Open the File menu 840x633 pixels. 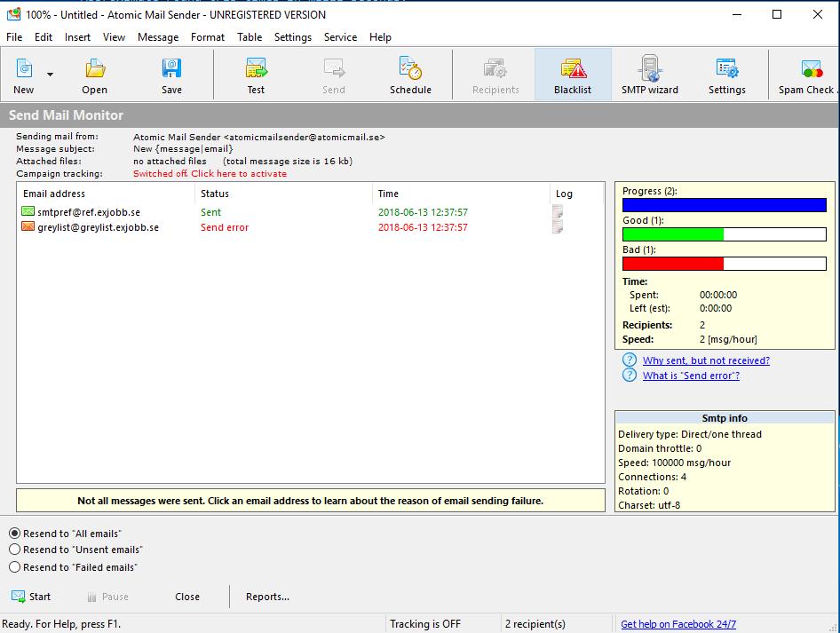(x=14, y=37)
